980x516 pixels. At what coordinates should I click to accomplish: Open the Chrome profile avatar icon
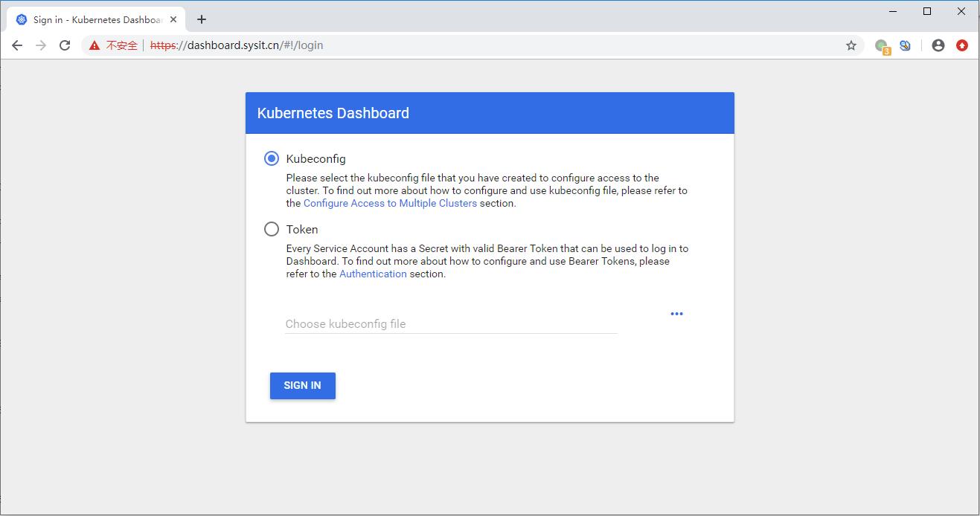[x=938, y=45]
